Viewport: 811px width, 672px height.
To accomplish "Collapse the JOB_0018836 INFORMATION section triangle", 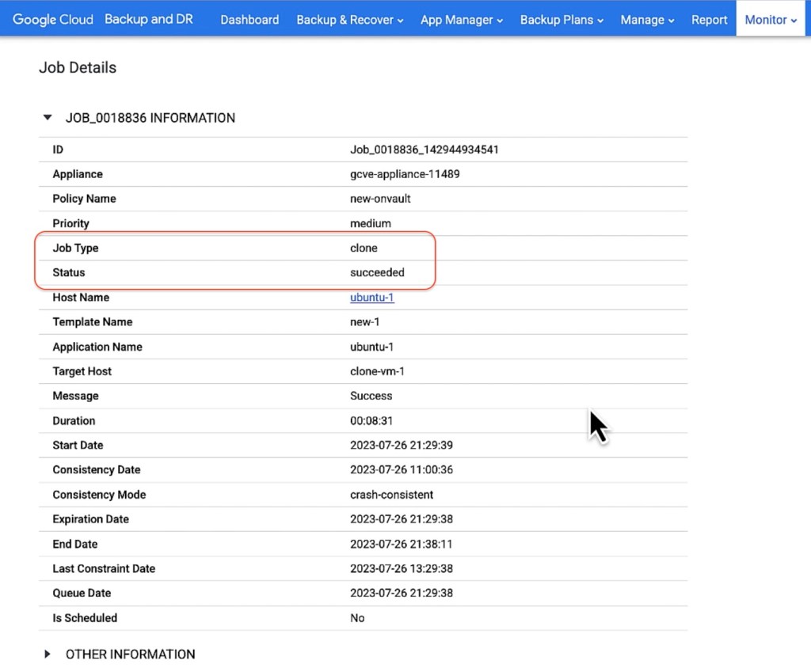I will (48, 118).
